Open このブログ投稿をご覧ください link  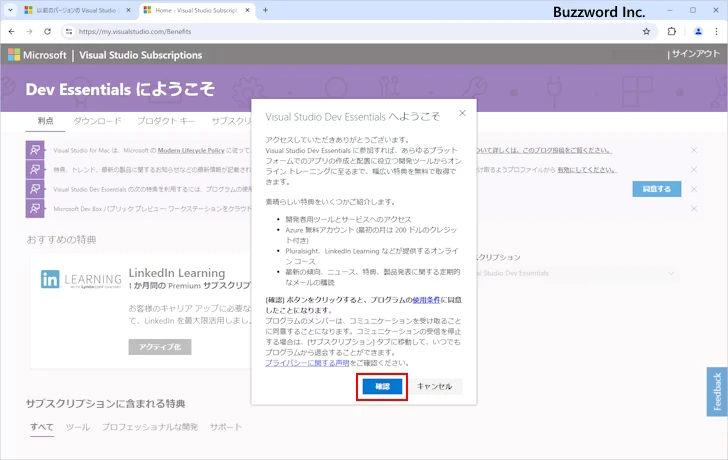tap(567, 150)
